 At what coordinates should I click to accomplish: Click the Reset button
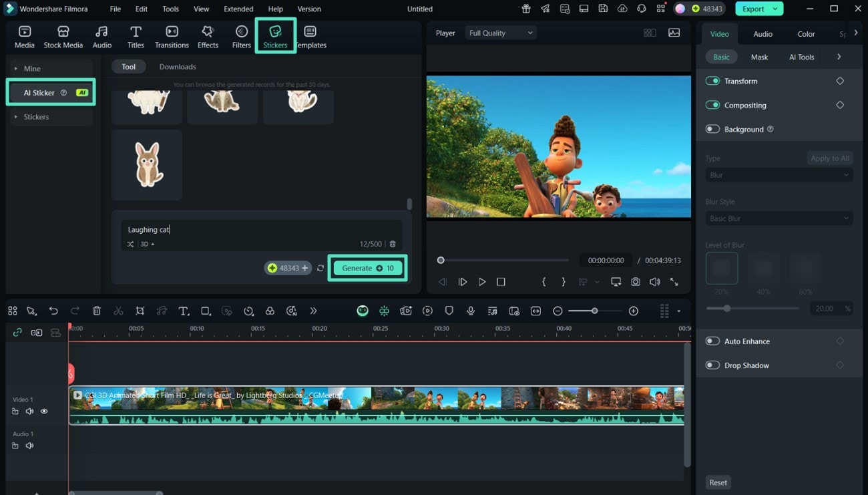point(718,482)
